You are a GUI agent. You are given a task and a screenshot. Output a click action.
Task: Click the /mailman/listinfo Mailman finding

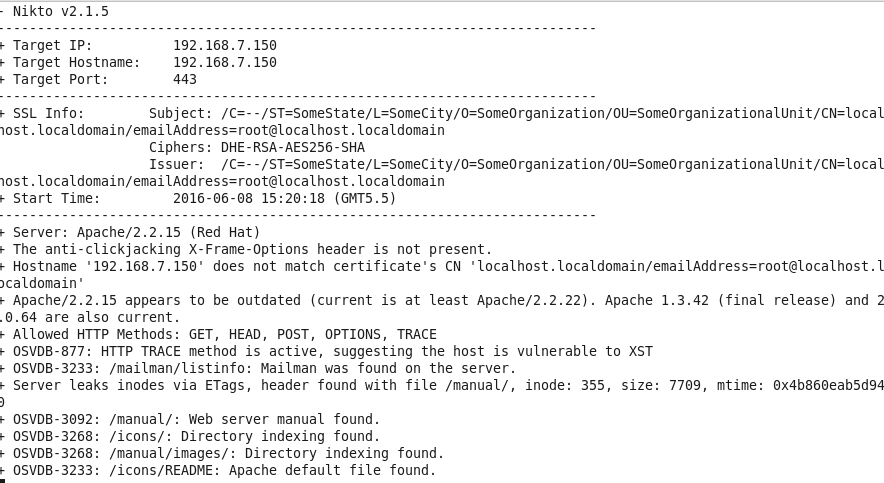(258, 368)
